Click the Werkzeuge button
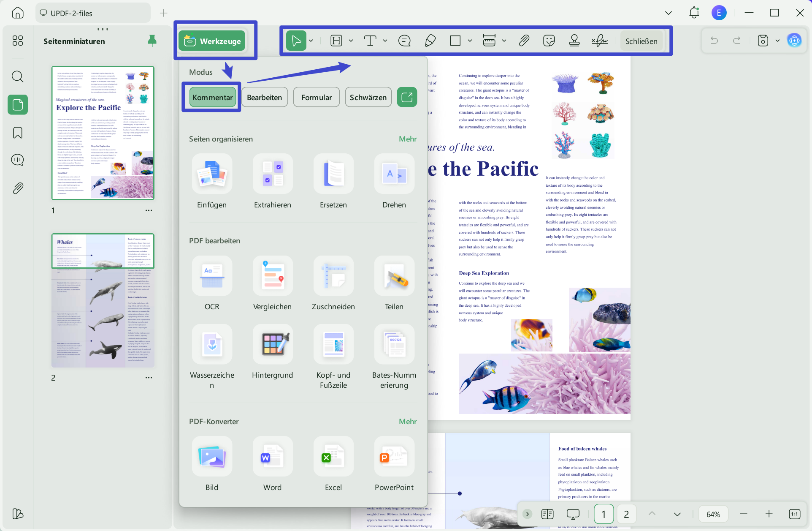Image resolution: width=812 pixels, height=531 pixels. (212, 41)
